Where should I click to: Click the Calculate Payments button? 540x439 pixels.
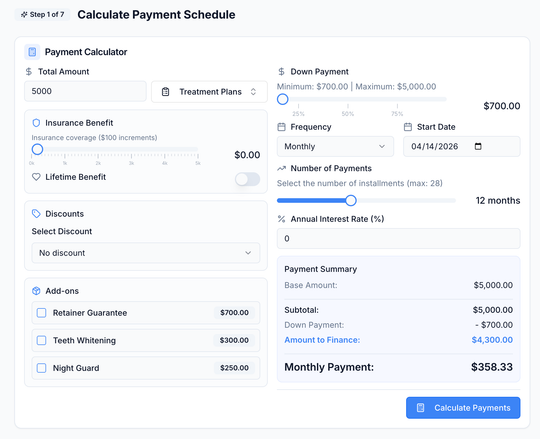(463, 408)
